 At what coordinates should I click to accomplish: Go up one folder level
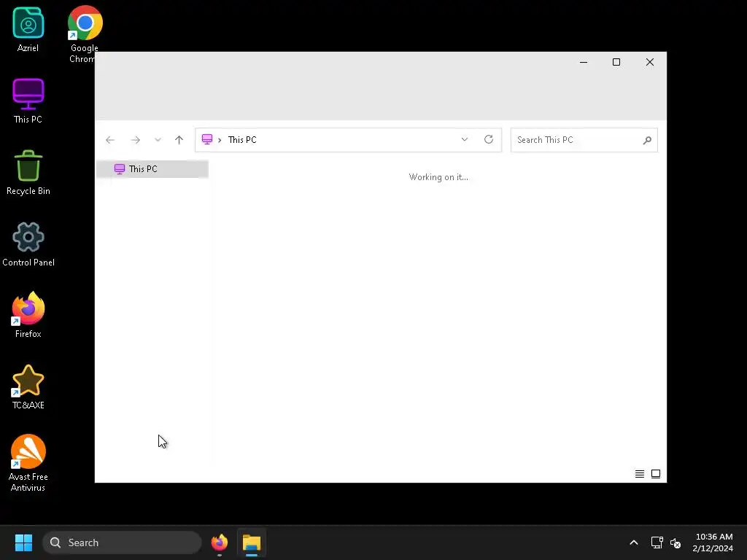[x=179, y=140]
